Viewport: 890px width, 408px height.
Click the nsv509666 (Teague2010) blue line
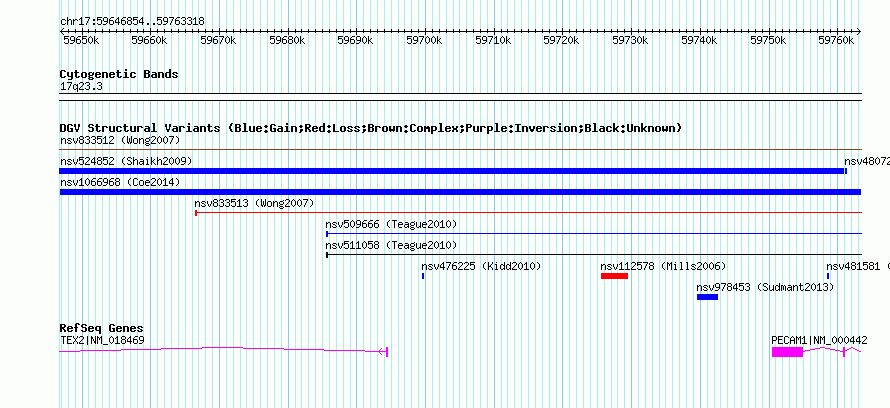594,234
